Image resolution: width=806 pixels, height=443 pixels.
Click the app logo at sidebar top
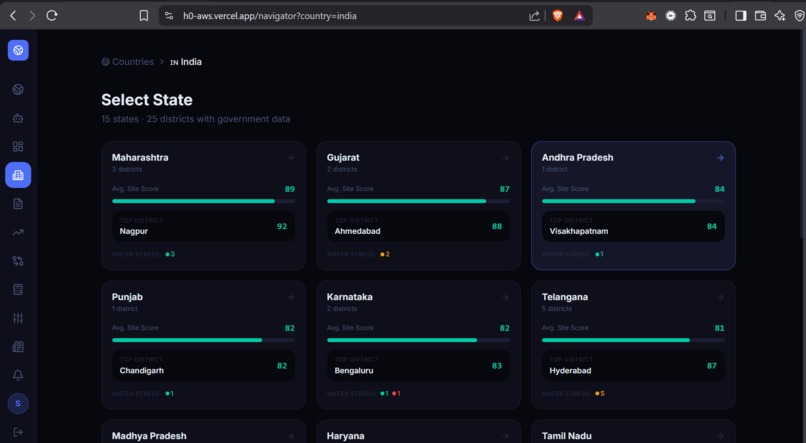coord(18,50)
